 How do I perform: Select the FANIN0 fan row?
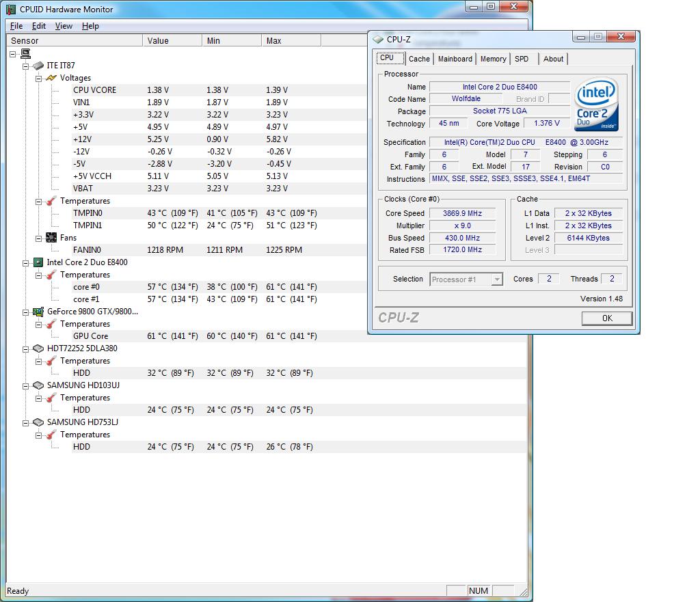point(219,250)
